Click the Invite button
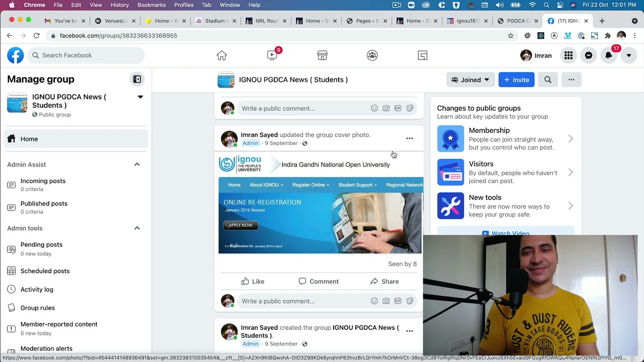Image resolution: width=644 pixels, height=362 pixels. 516,79
